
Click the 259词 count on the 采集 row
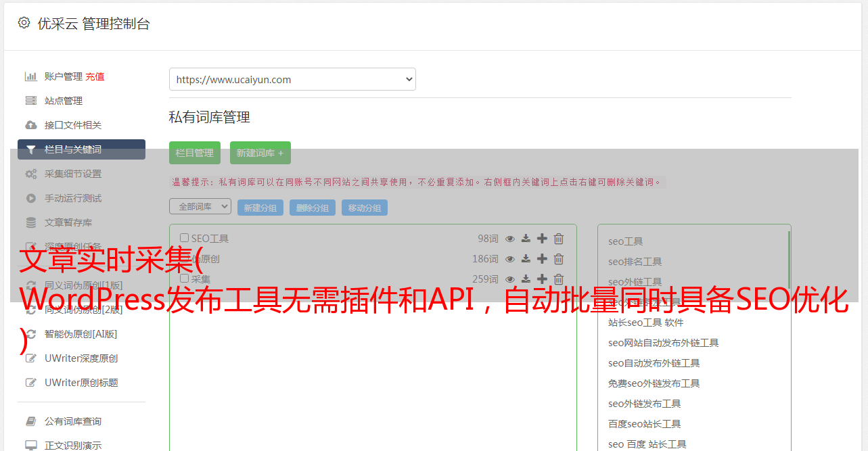pos(485,279)
